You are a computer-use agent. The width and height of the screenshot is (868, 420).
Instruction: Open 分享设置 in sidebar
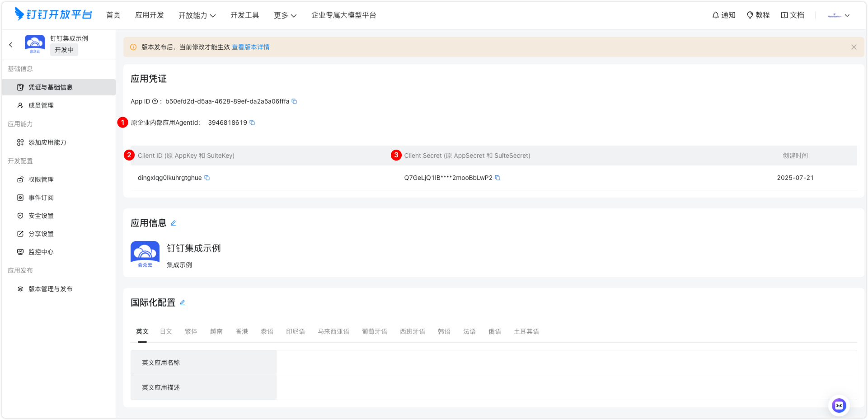click(x=59, y=234)
